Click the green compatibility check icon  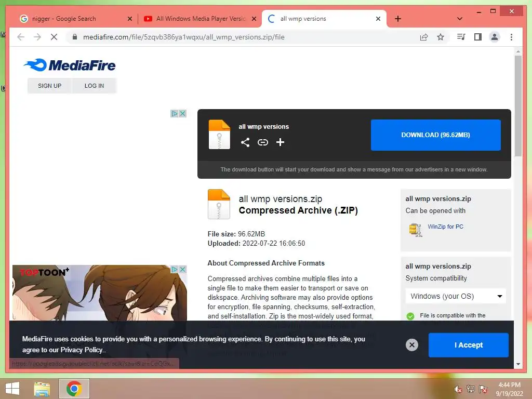410,316
